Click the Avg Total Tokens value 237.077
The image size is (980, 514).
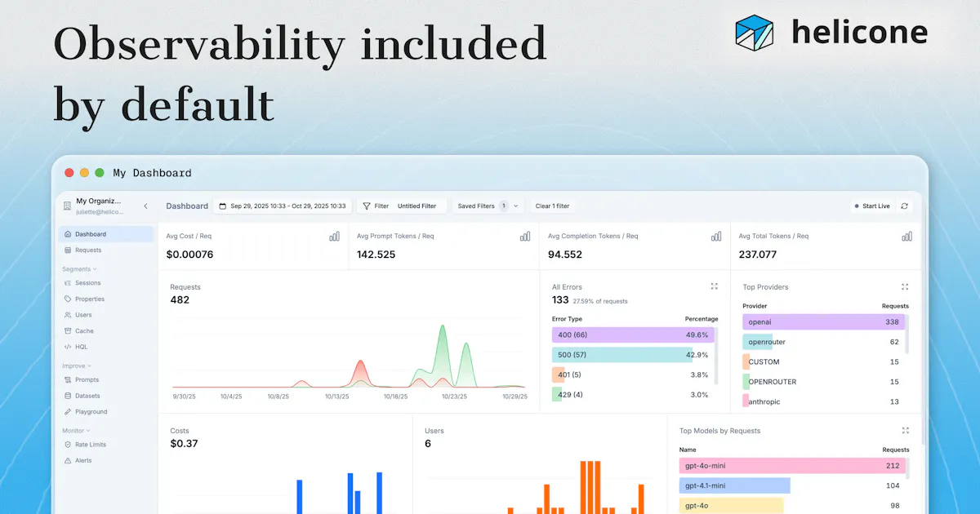point(758,255)
